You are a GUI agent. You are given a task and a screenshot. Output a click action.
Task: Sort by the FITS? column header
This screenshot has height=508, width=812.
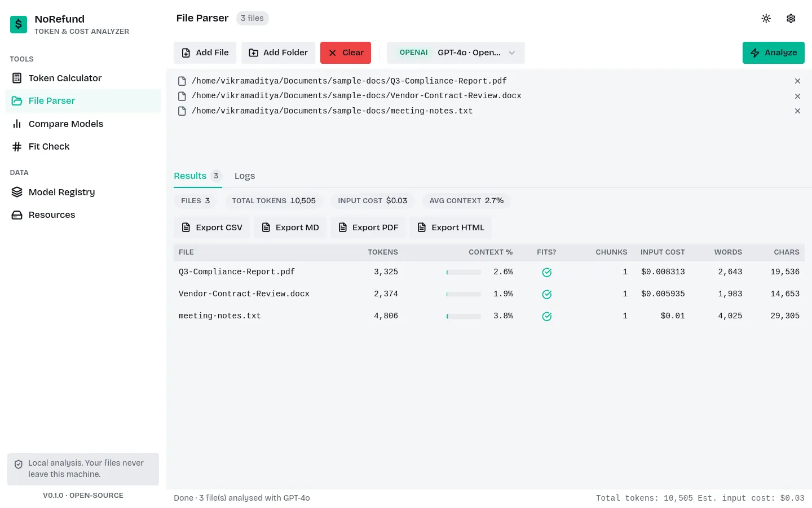coord(546,252)
